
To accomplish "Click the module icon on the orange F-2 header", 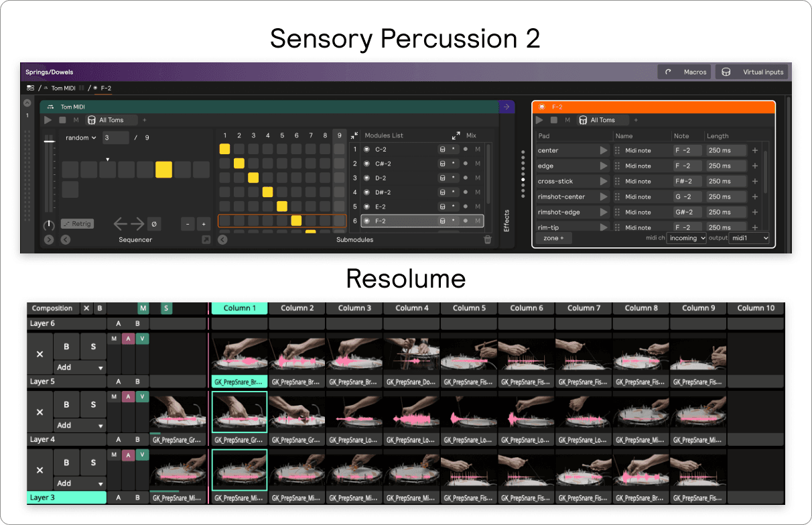I will [x=542, y=107].
